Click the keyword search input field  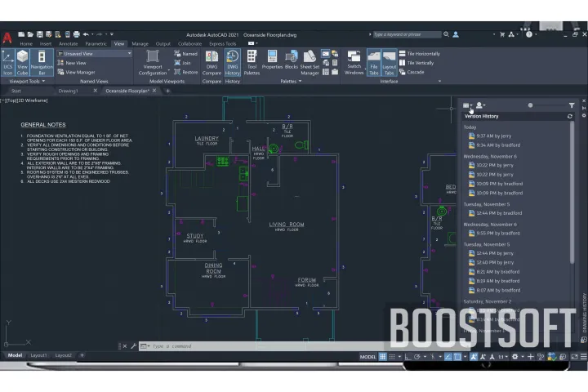point(407,34)
